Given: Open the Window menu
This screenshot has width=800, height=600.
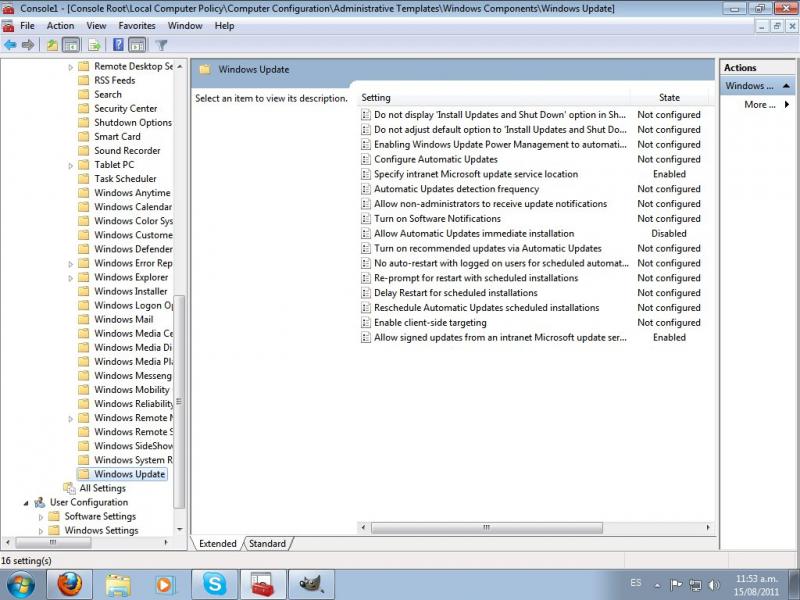Looking at the screenshot, I should pyautogui.click(x=185, y=26).
